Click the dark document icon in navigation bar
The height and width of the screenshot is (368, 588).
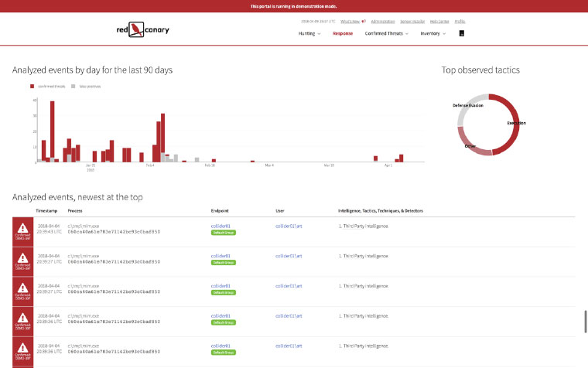click(462, 34)
